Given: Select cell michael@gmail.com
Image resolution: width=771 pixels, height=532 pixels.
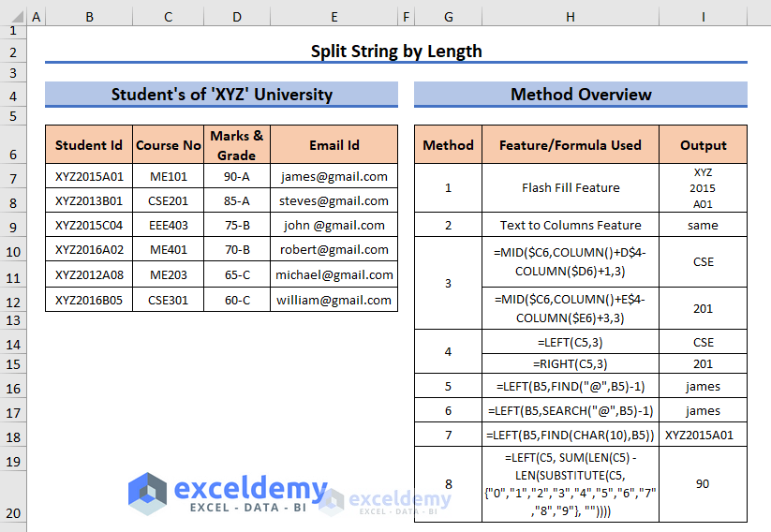Looking at the screenshot, I should pos(334,274).
